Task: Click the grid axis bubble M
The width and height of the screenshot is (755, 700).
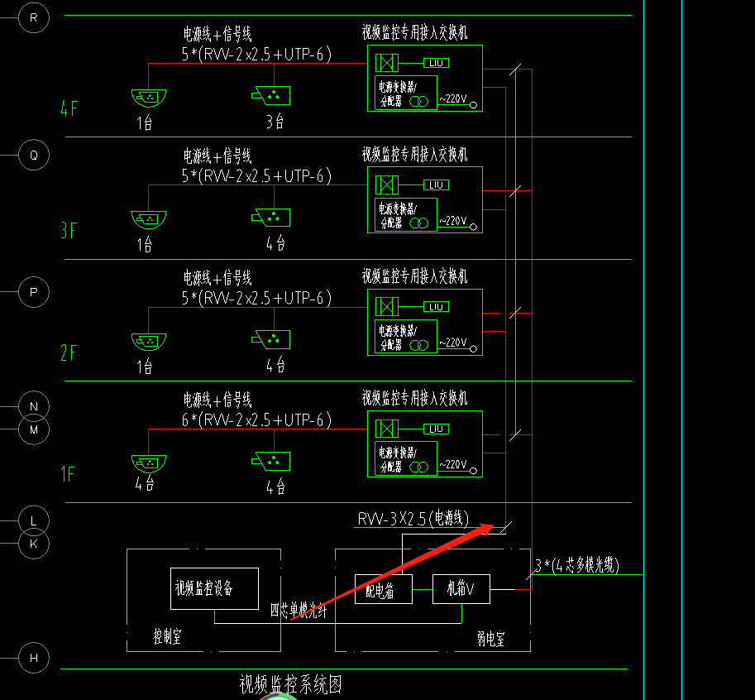Action: (34, 429)
